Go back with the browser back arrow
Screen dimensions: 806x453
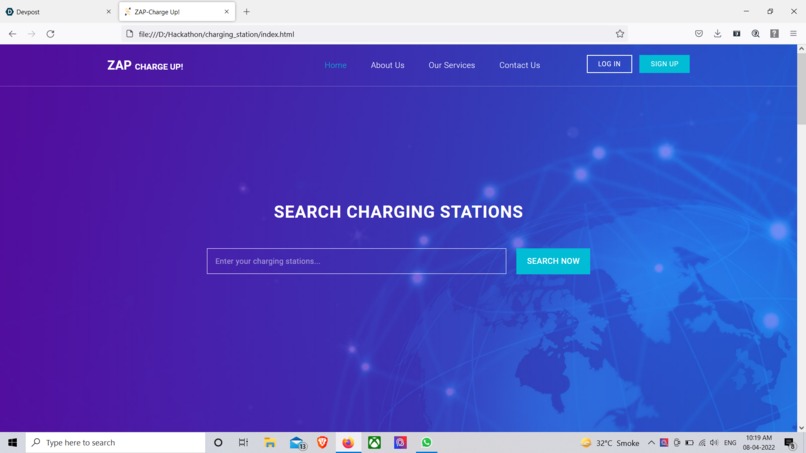12,34
